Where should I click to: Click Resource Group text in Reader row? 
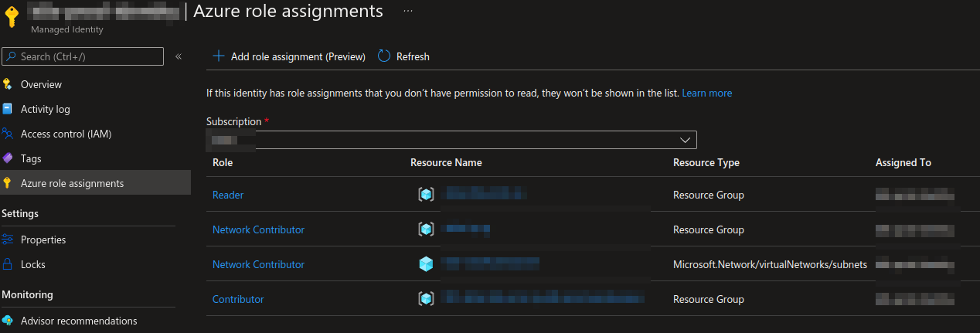click(709, 195)
